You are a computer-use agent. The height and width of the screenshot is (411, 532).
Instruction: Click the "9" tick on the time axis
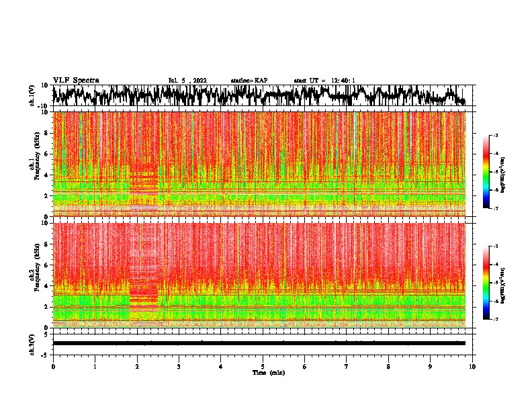pos(430,367)
